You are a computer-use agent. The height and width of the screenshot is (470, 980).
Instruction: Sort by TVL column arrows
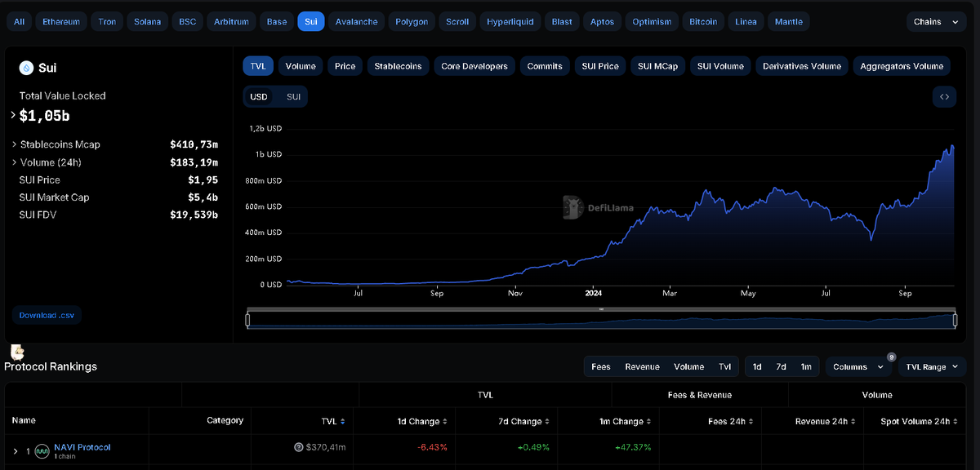click(x=342, y=421)
